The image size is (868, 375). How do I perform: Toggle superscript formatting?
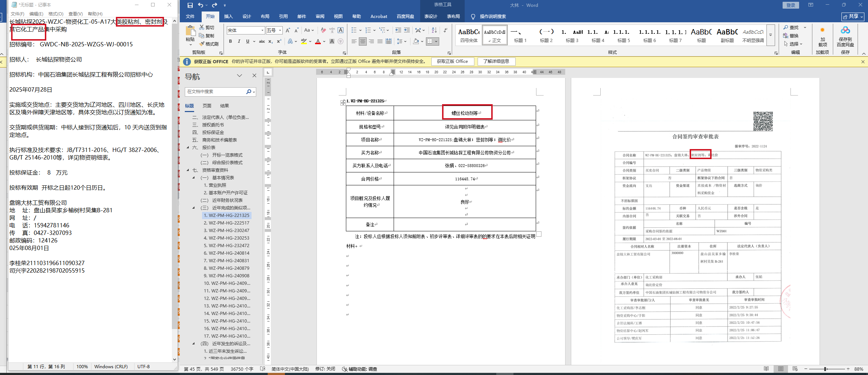[279, 41]
